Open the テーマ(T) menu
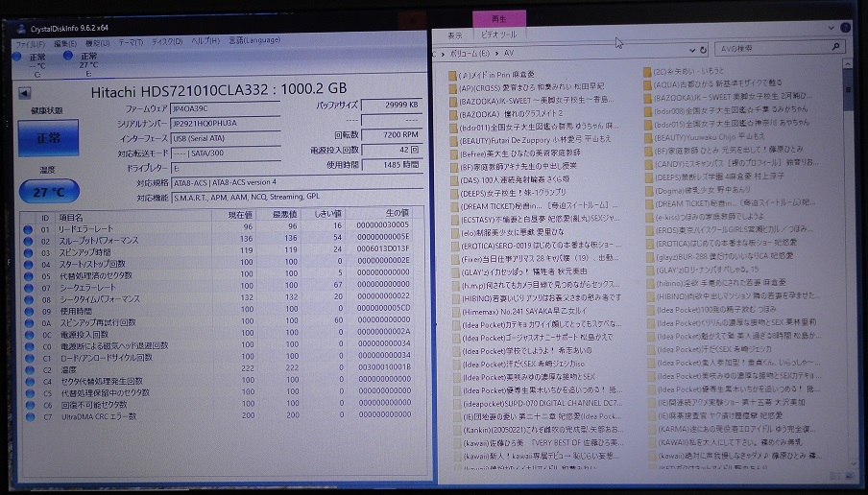 pos(131,42)
